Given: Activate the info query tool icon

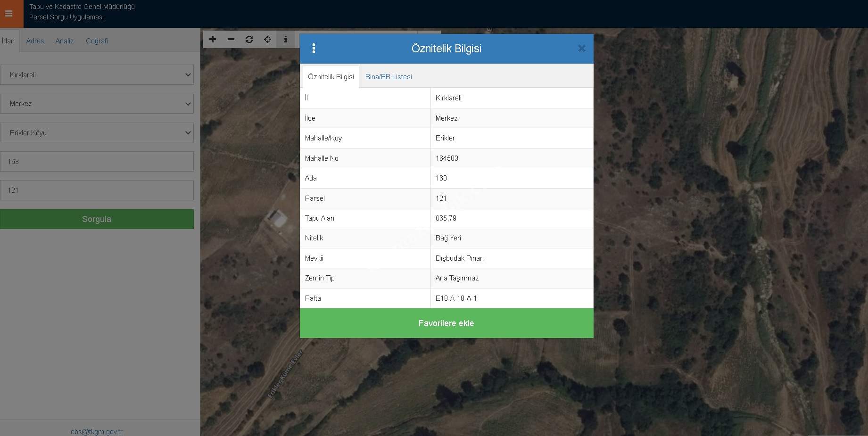Looking at the screenshot, I should coord(285,40).
